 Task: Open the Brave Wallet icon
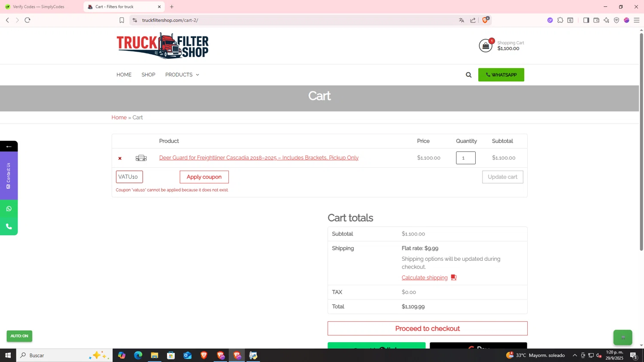point(596,20)
